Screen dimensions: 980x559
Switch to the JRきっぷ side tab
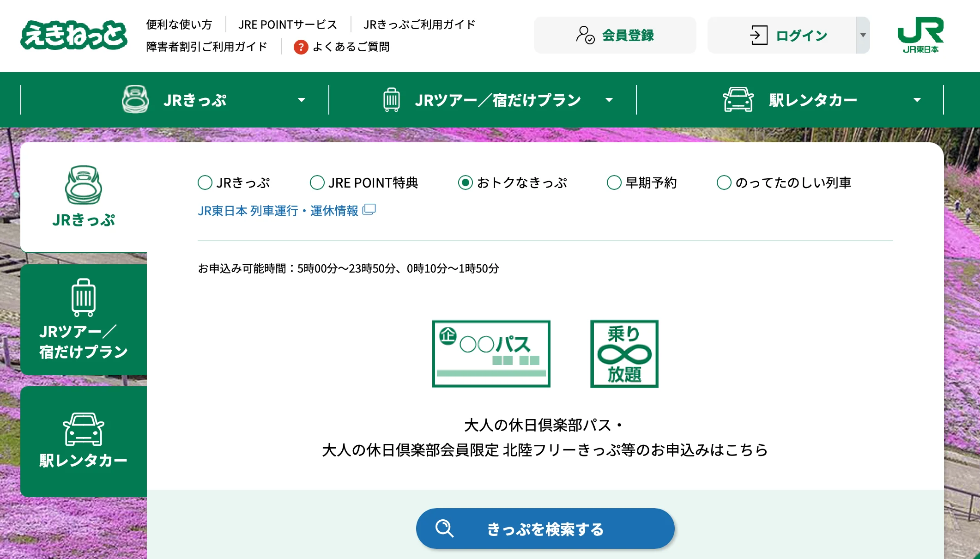click(84, 197)
